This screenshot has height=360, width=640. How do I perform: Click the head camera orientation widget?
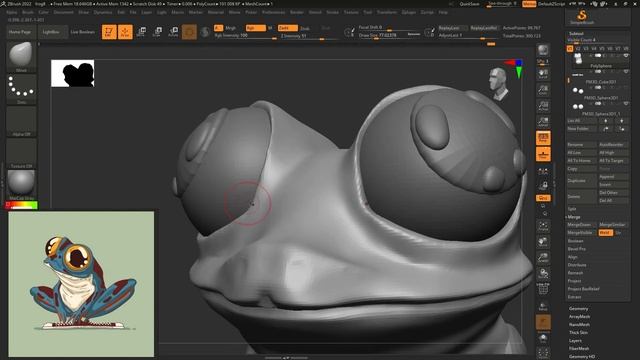[x=499, y=84]
